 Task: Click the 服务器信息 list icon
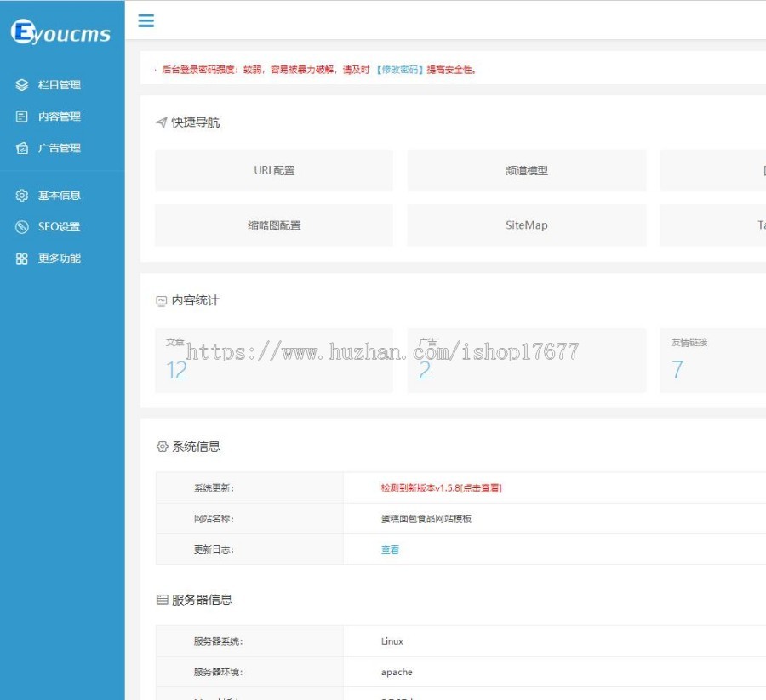[162, 600]
